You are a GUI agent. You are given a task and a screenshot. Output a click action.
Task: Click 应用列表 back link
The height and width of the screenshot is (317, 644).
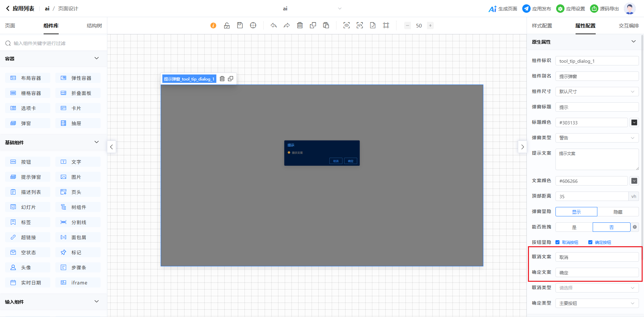pyautogui.click(x=20, y=9)
